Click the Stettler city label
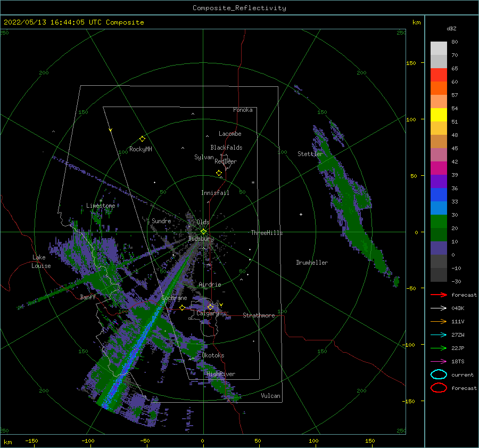This screenshot has width=479, height=448. (x=310, y=154)
